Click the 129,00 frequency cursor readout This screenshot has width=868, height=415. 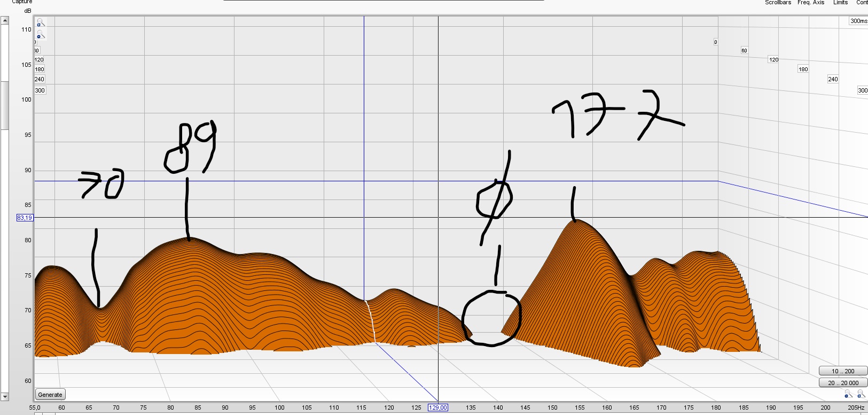click(437, 408)
